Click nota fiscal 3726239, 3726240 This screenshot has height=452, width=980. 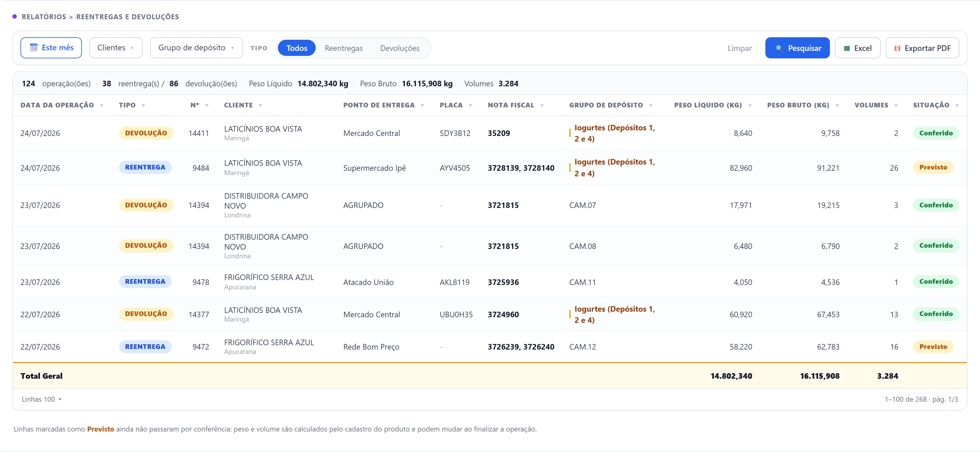(521, 347)
